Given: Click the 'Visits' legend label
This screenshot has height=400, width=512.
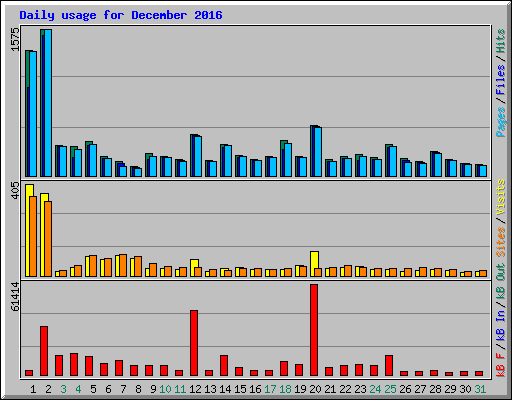Looking at the screenshot, I should [x=500, y=197].
